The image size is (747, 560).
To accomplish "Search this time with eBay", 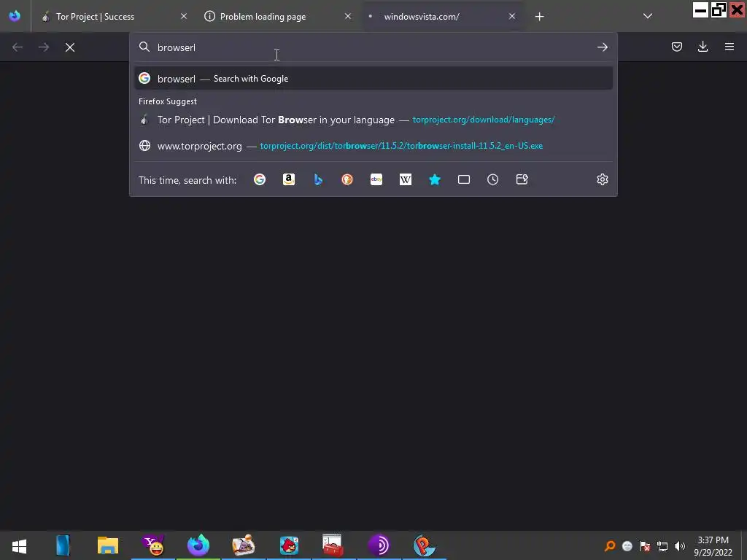I will tap(376, 179).
